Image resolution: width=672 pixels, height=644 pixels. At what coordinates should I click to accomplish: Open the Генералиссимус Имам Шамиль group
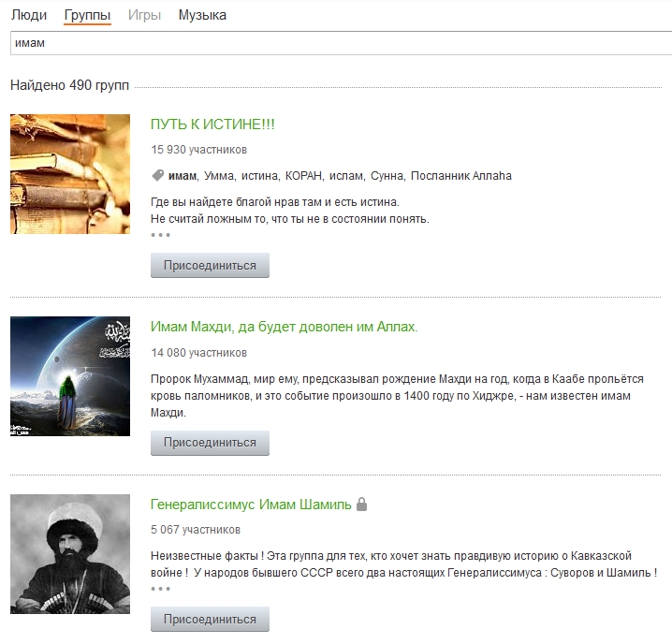[x=251, y=505]
